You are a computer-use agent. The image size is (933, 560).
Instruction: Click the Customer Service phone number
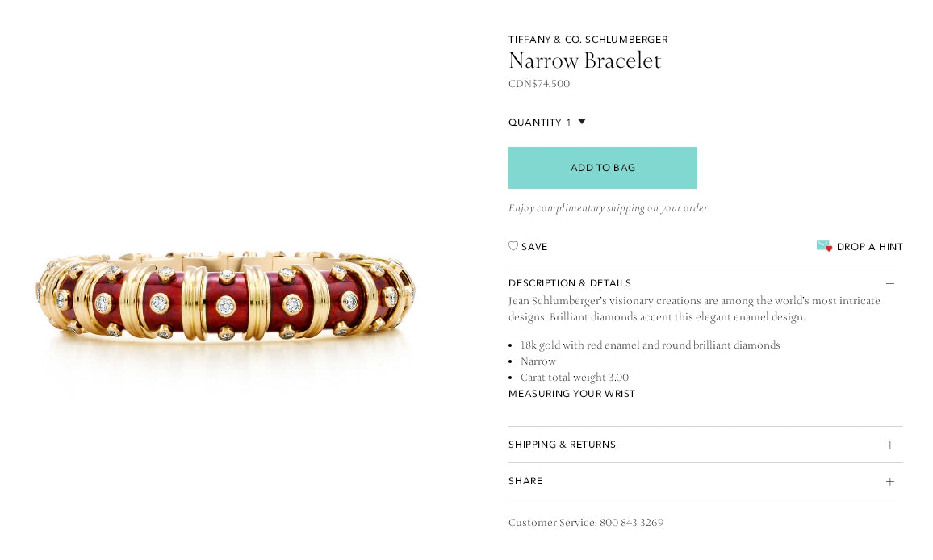pos(631,522)
